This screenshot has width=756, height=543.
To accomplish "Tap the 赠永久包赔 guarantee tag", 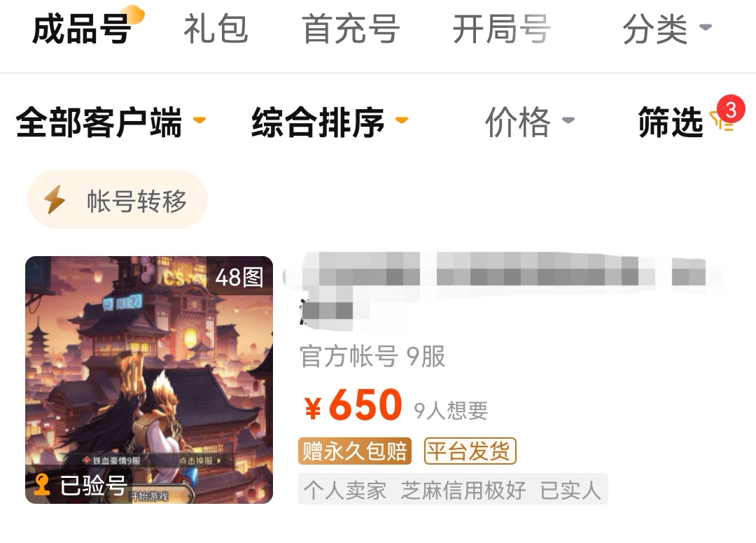I will [355, 451].
